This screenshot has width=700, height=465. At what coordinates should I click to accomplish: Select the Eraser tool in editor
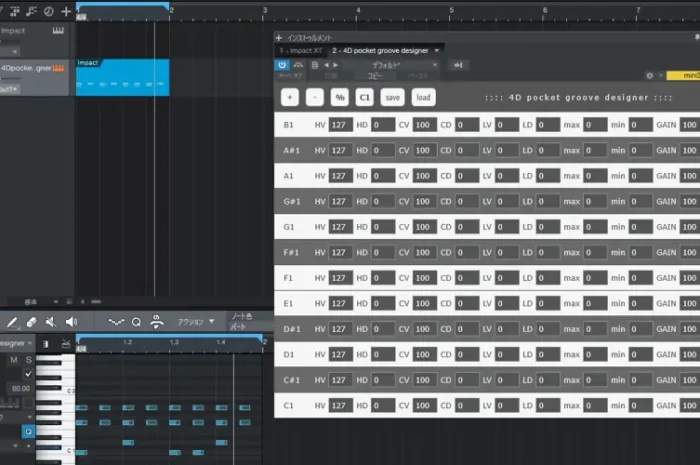pyautogui.click(x=31, y=322)
